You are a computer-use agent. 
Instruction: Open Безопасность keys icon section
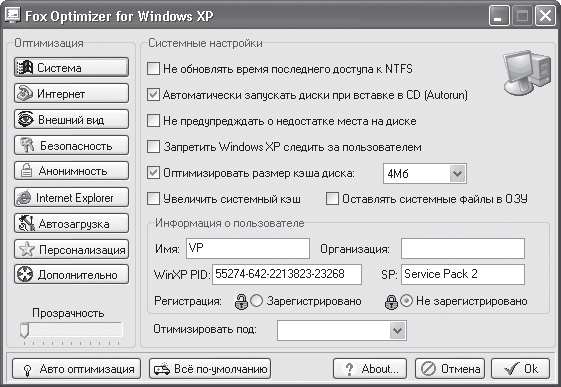71,145
